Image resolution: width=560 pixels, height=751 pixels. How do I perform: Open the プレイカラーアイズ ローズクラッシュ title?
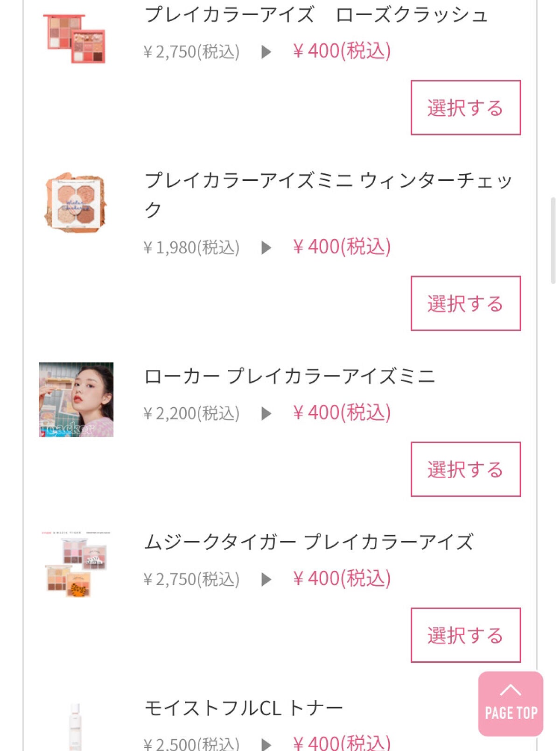click(x=316, y=15)
